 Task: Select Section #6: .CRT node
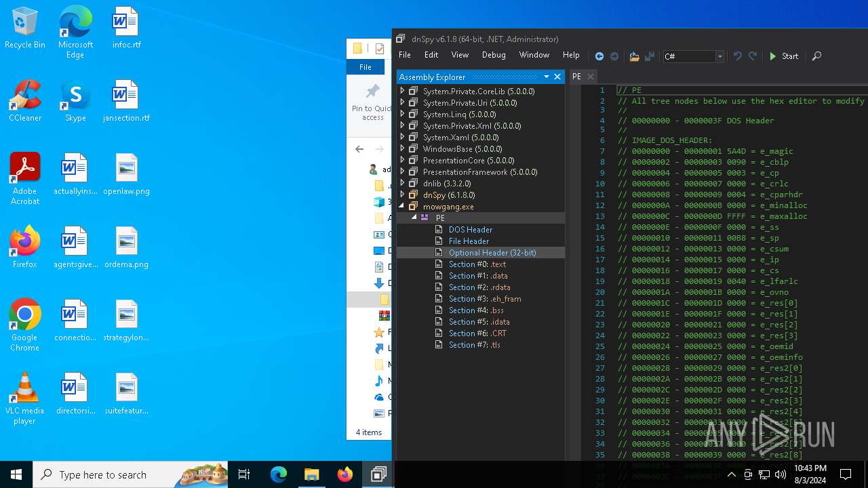pyautogui.click(x=477, y=333)
